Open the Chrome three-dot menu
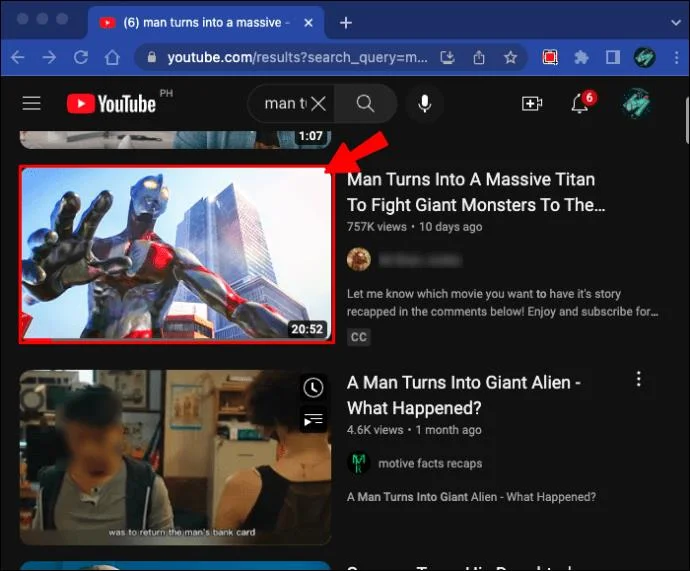This screenshot has width=690, height=571. tap(677, 57)
